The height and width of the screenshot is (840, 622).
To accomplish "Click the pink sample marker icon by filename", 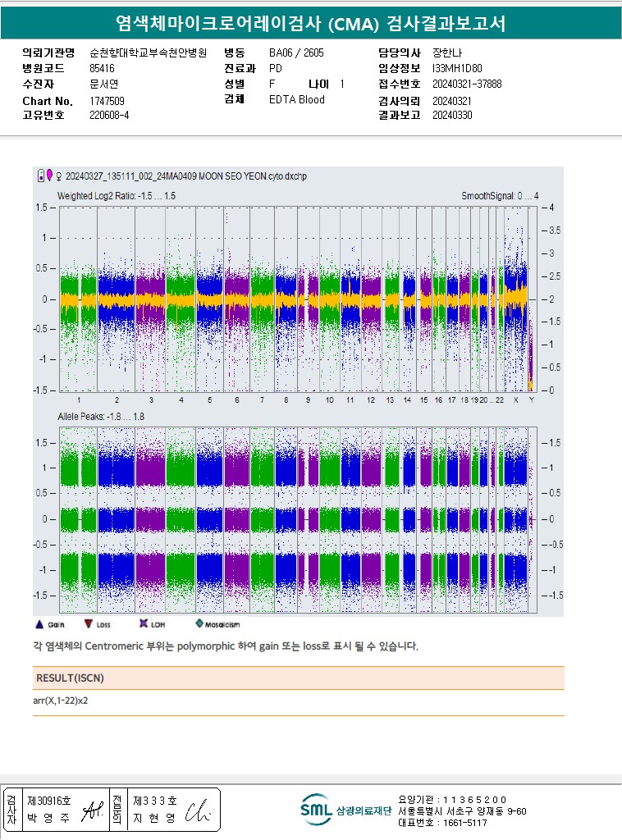I will click(49, 175).
